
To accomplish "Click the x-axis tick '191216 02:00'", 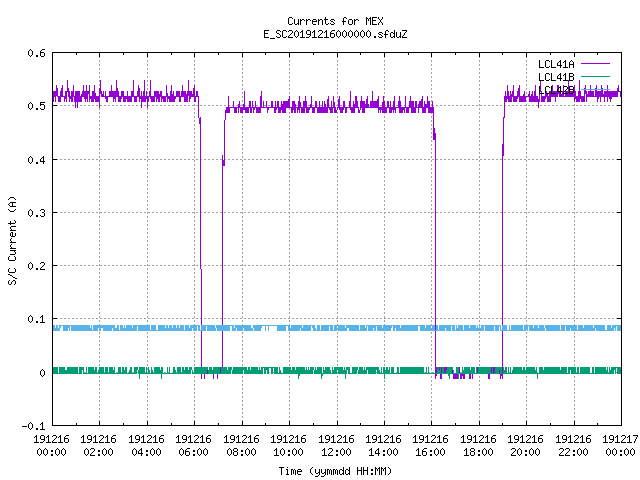I will (98, 446).
